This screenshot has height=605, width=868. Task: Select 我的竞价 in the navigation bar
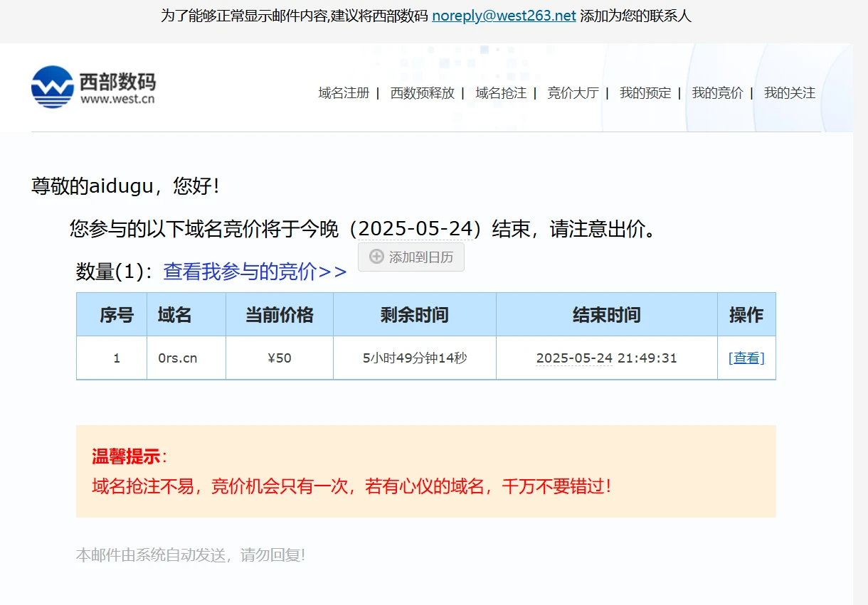pos(717,93)
